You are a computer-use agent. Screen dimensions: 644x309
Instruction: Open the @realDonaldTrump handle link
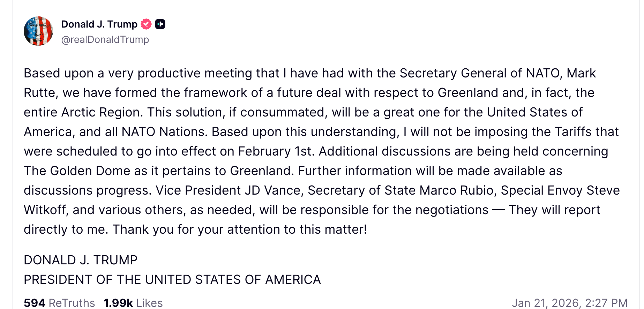(x=105, y=40)
